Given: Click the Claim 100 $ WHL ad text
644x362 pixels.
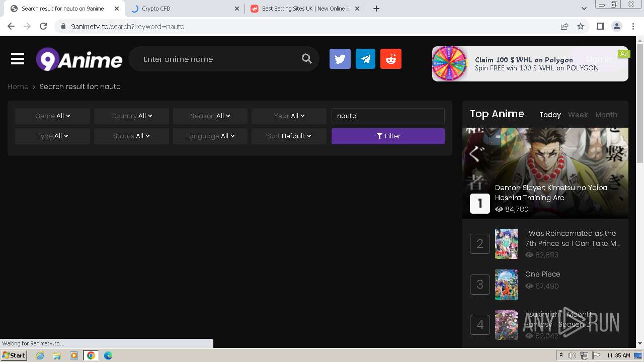Looking at the screenshot, I should coord(524,60).
